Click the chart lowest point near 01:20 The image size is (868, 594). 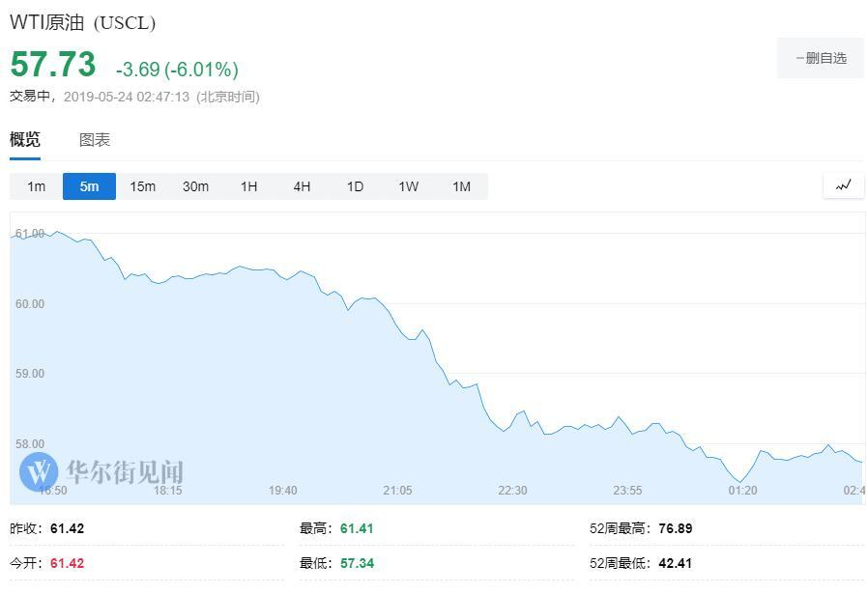pos(741,480)
